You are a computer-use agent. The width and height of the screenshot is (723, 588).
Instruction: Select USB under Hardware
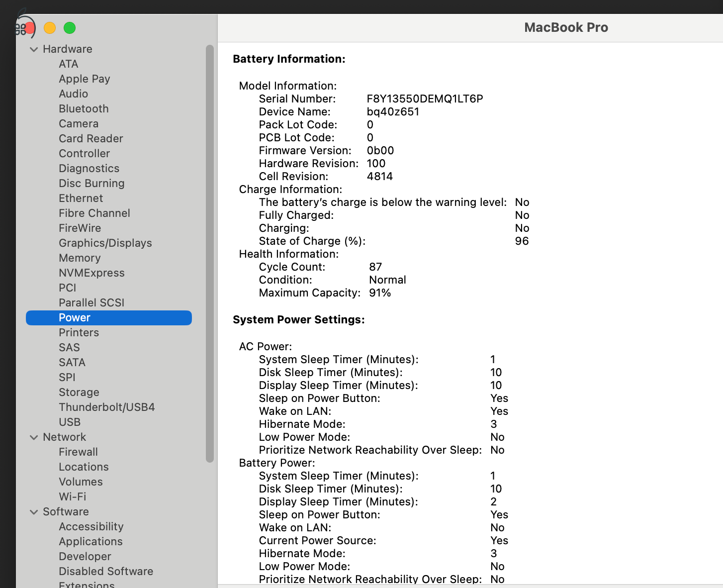(70, 422)
